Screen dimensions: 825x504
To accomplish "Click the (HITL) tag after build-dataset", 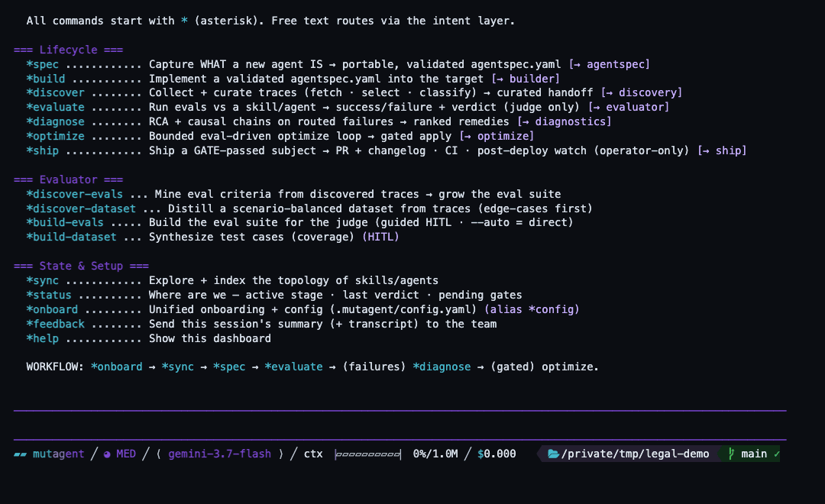I will [380, 237].
